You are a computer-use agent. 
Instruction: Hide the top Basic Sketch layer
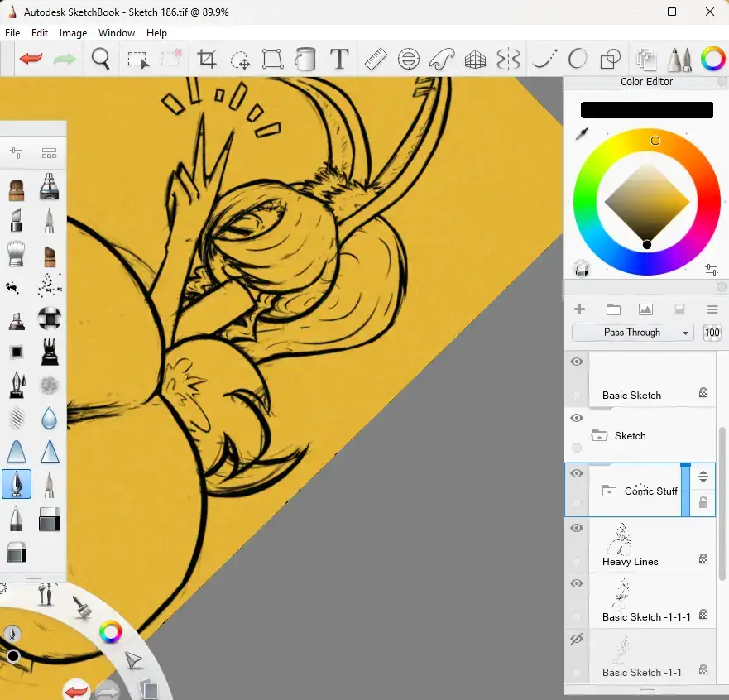(x=577, y=362)
